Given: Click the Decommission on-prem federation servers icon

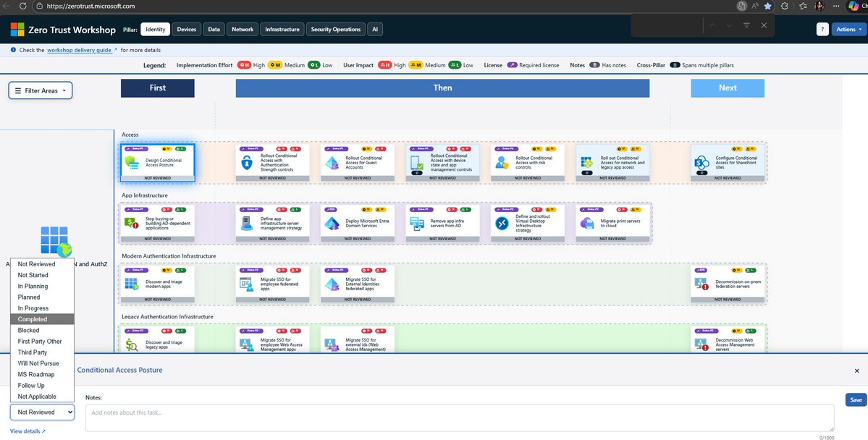Looking at the screenshot, I should tap(702, 284).
